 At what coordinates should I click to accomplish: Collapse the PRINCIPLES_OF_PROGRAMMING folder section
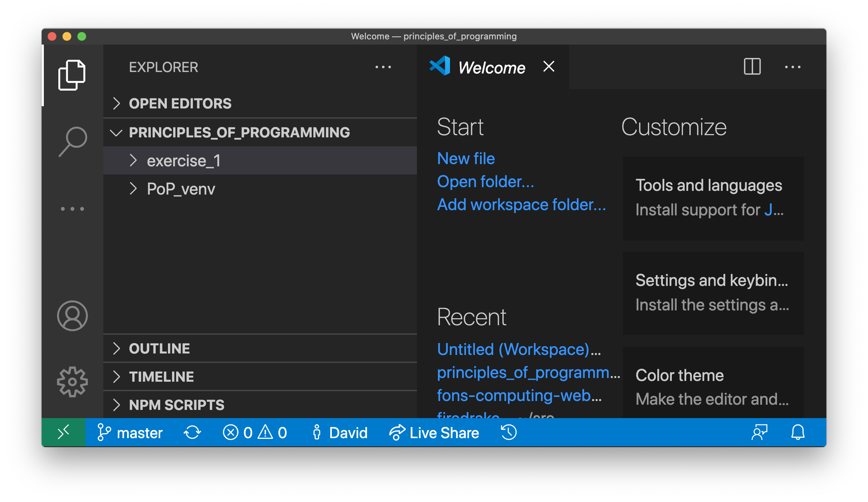[x=260, y=133]
